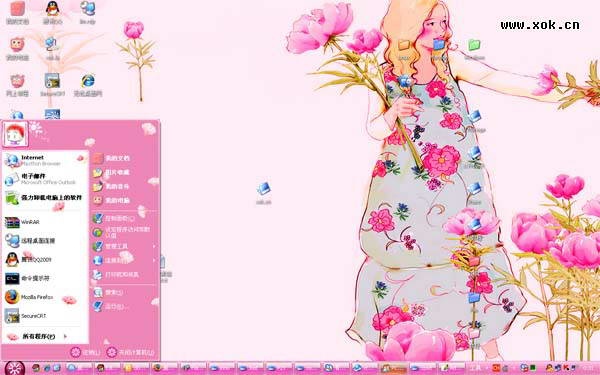Click the 注销(L) log off button
Viewport: 600px width, 375px height.
pyautogui.click(x=85, y=352)
